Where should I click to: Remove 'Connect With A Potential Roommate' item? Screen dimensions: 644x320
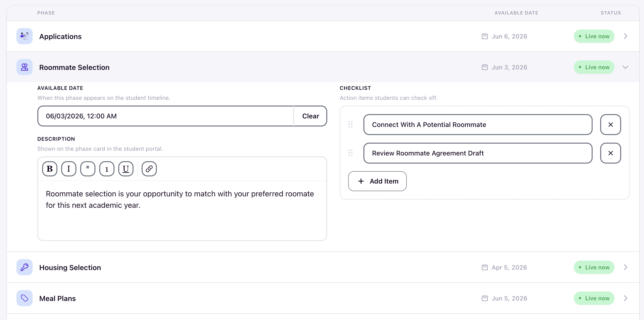[x=610, y=125]
